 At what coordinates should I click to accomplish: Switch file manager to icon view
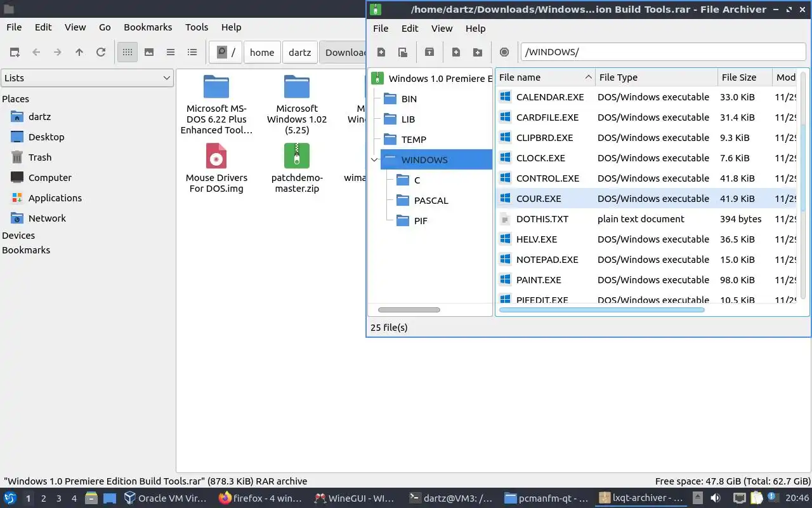pyautogui.click(x=128, y=52)
